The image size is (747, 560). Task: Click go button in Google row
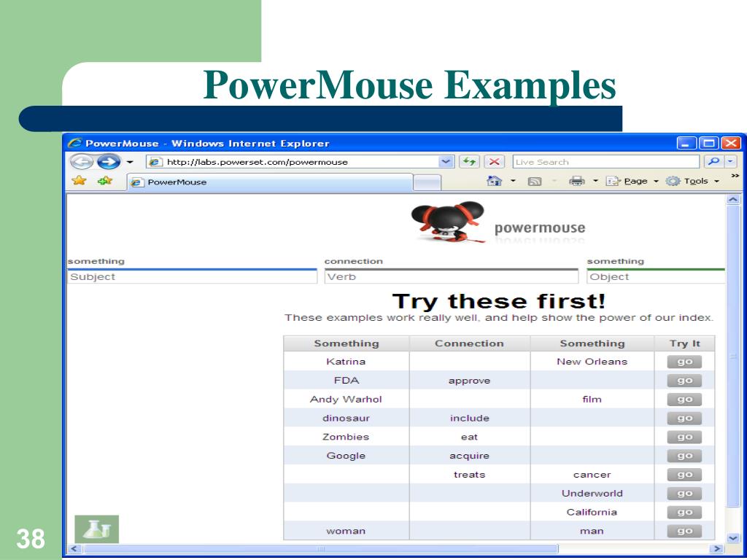[684, 456]
